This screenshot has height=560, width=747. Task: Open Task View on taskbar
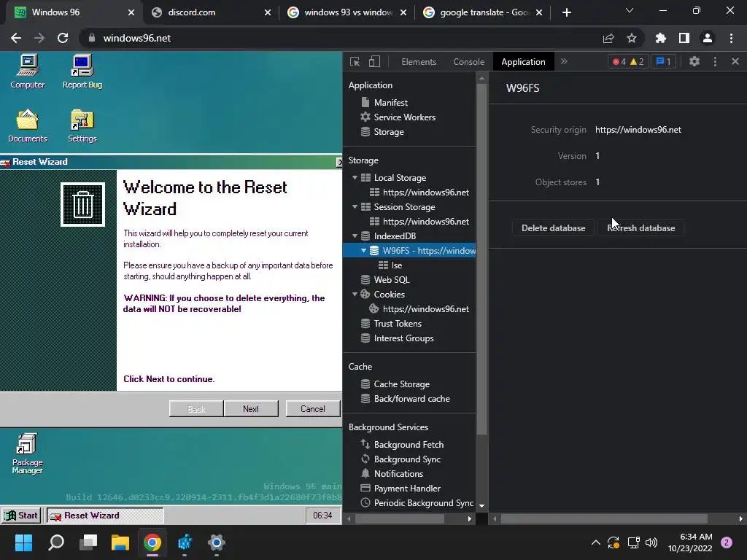coord(88,542)
